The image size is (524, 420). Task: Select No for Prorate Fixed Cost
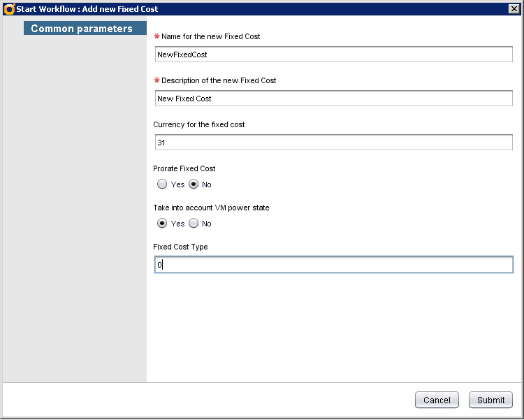pos(194,184)
